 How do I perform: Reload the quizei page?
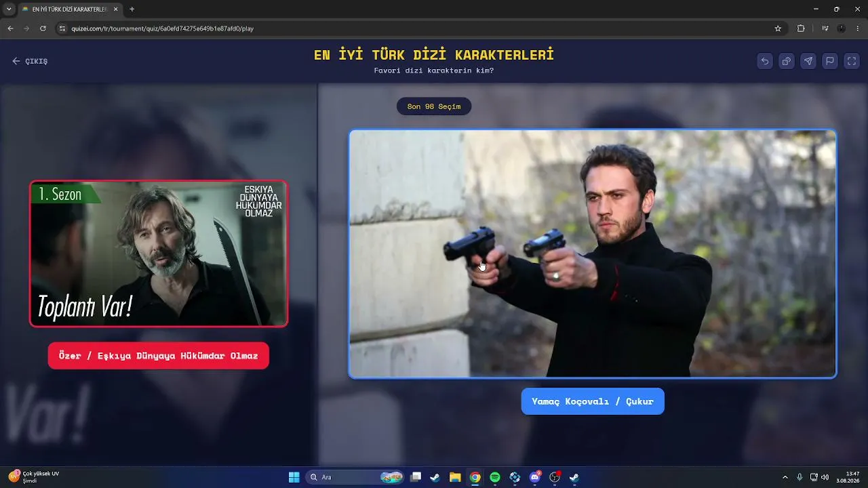pyautogui.click(x=43, y=28)
